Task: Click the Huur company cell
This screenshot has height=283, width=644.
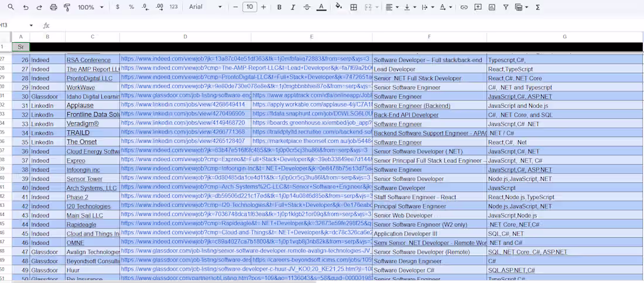Action: [x=93, y=270]
